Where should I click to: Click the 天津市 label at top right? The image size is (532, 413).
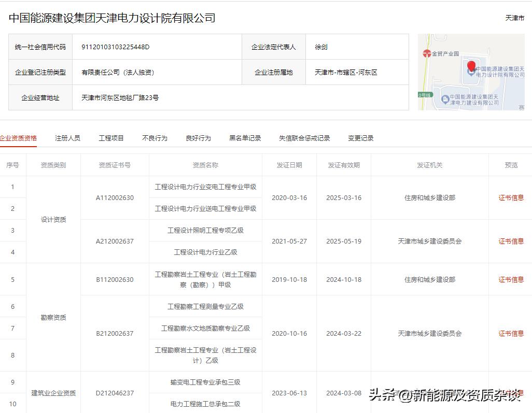516,17
